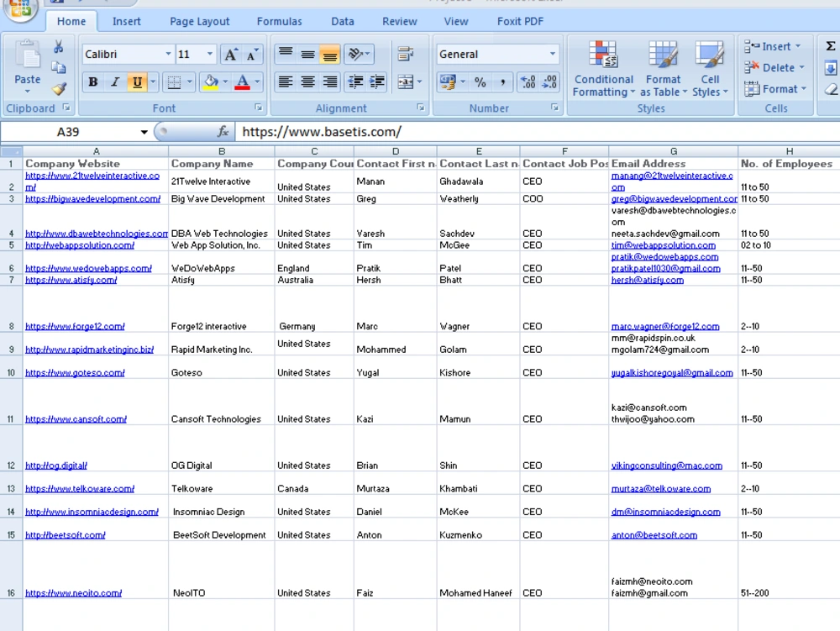Apply the yellow fill color
The width and height of the screenshot is (840, 631).
[x=211, y=82]
